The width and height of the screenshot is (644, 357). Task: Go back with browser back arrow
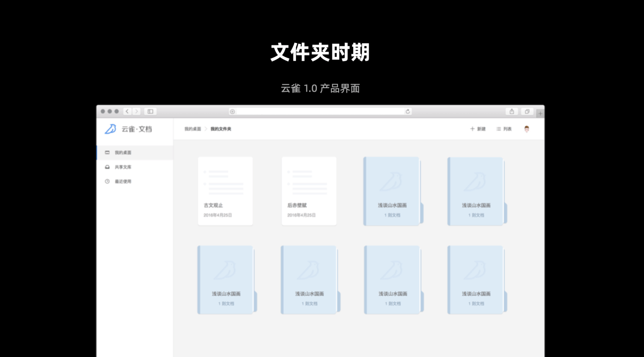pos(127,111)
